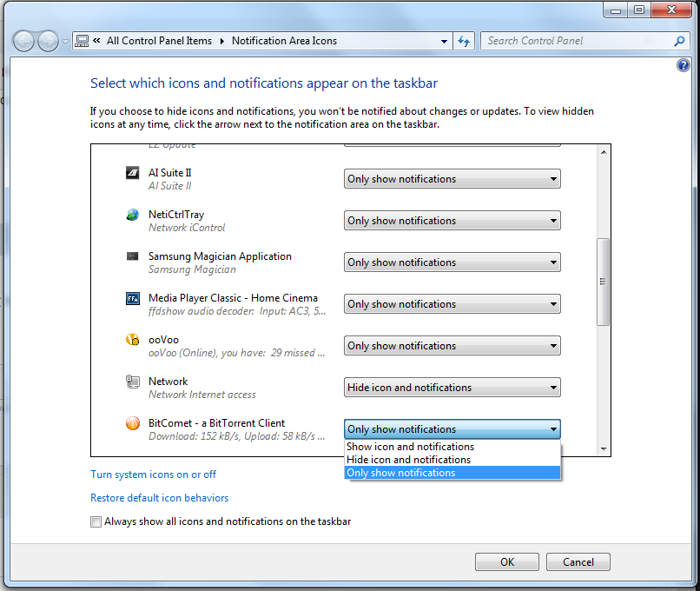Open Control Panel help icon
The height and width of the screenshot is (591, 700).
point(683,66)
